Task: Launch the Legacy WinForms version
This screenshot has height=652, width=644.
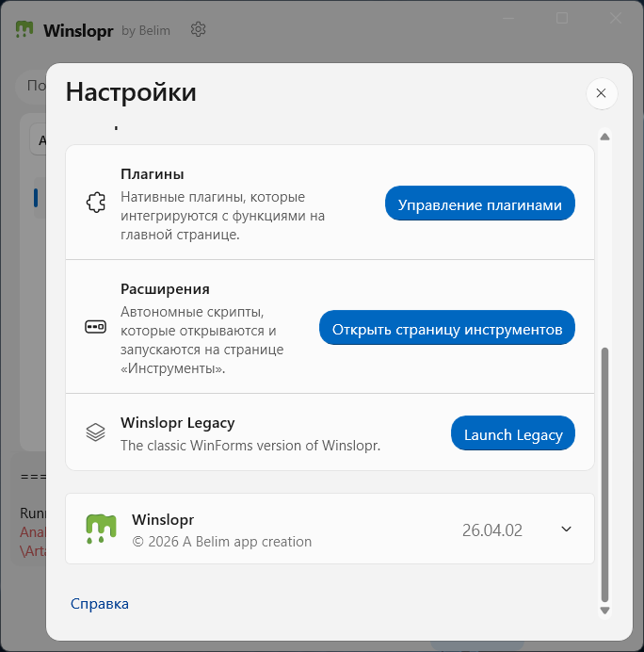Action: (x=513, y=434)
